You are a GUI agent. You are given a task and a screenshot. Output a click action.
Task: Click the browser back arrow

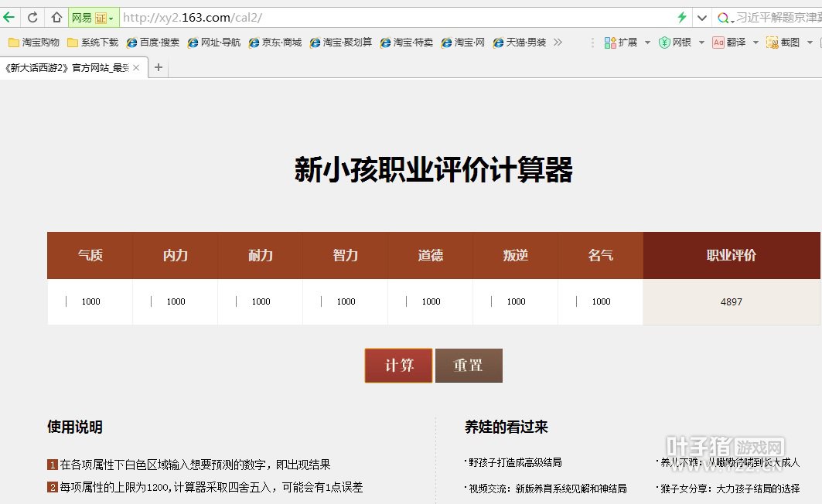(x=9, y=17)
